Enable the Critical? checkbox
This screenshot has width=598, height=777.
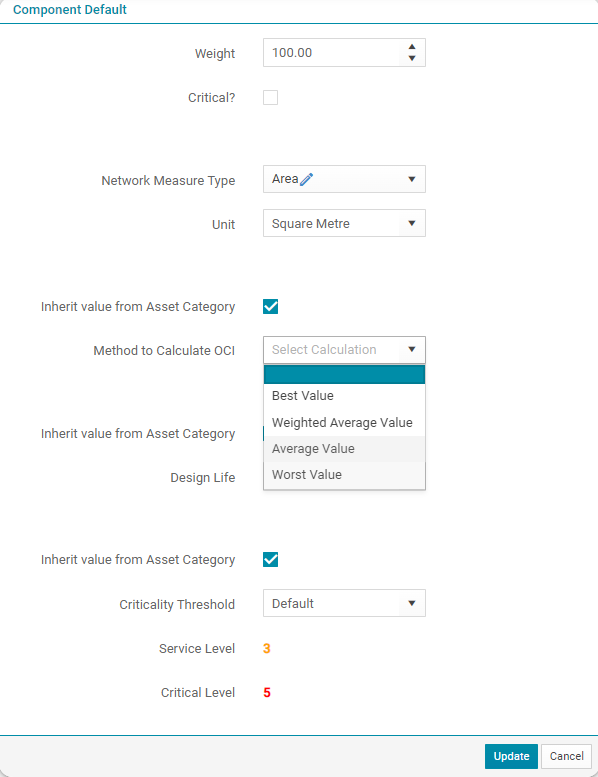coord(271,97)
